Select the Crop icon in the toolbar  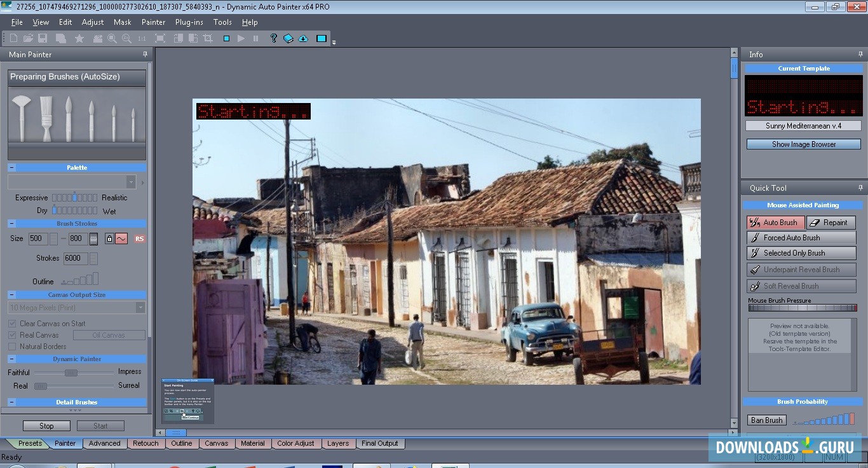pos(207,38)
